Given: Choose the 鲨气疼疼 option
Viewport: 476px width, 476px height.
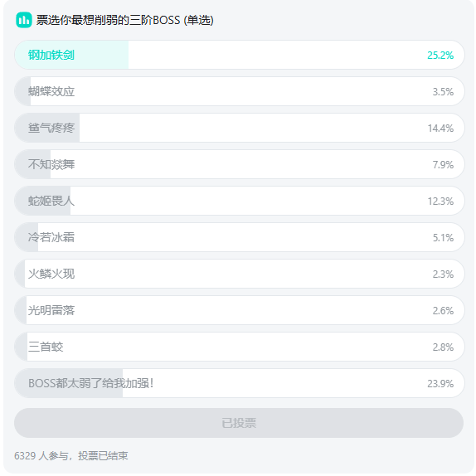Looking at the screenshot, I should pyautogui.click(x=239, y=128).
